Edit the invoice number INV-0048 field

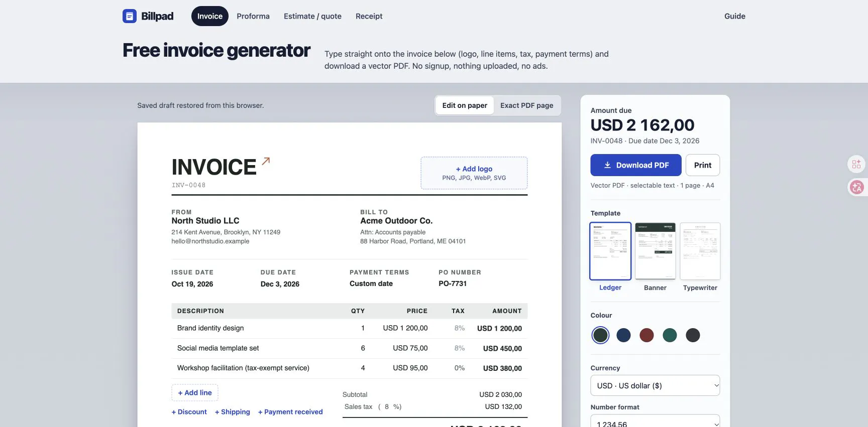[x=189, y=185]
